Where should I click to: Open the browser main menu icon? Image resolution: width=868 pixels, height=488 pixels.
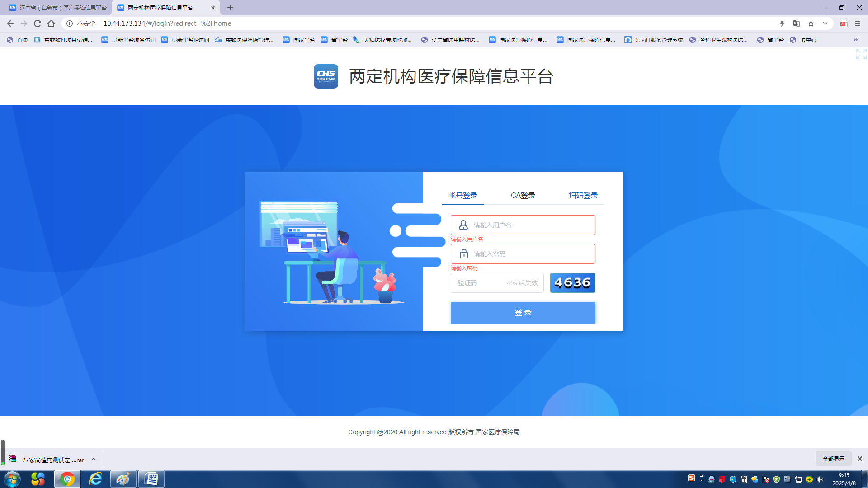coord(858,23)
